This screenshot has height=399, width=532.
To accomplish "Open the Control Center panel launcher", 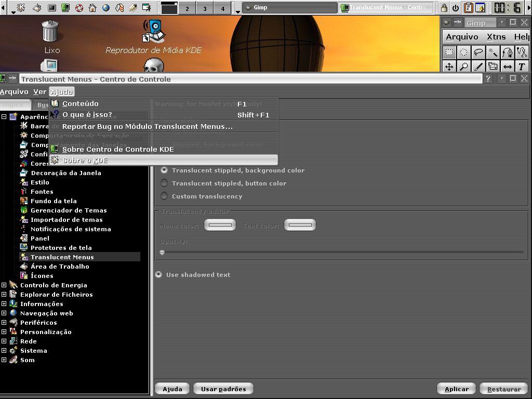I will click(65, 7).
